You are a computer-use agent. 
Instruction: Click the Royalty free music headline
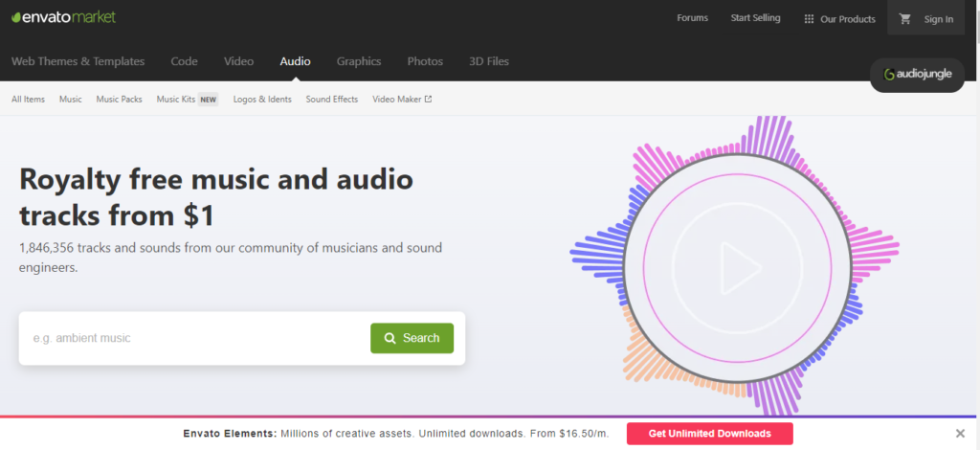click(x=216, y=197)
